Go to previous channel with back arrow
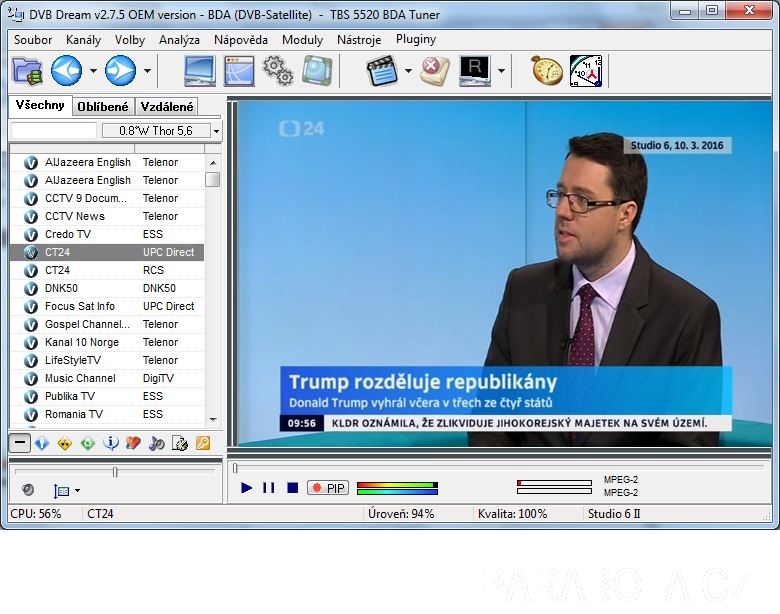The width and height of the screenshot is (780, 614). [x=67, y=71]
